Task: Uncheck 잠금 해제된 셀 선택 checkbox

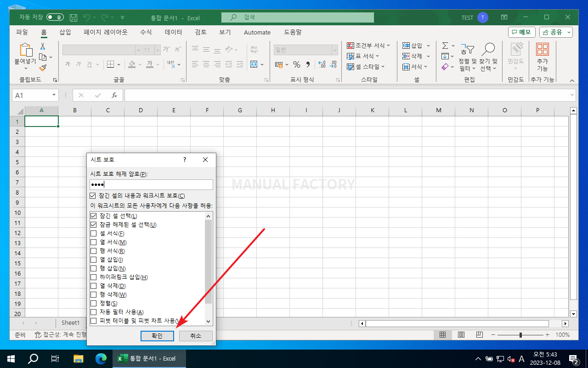Action: pyautogui.click(x=94, y=224)
